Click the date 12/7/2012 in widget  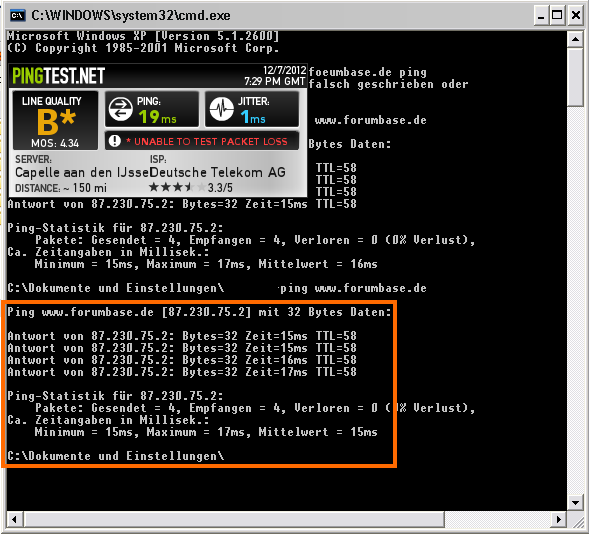[x=284, y=70]
